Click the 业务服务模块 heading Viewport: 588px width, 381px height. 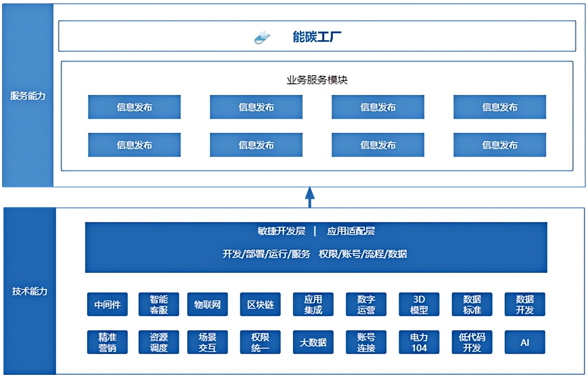click(x=317, y=80)
